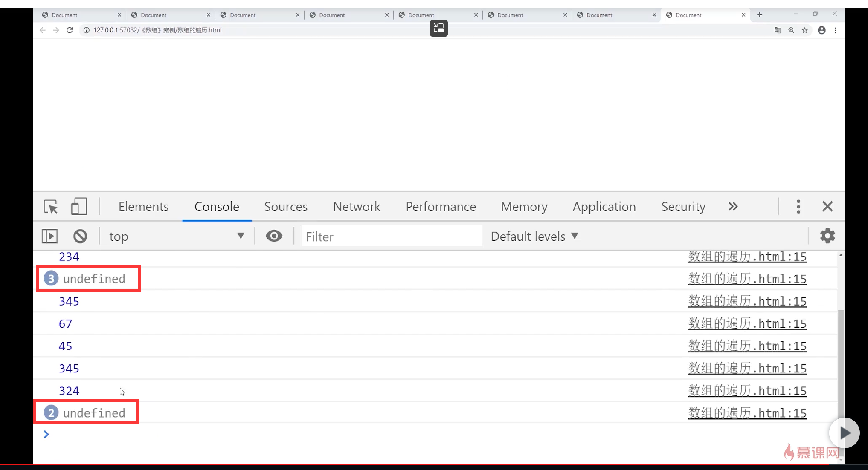Open source link for 3 undefined row
The image size is (868, 470).
pyautogui.click(x=747, y=279)
